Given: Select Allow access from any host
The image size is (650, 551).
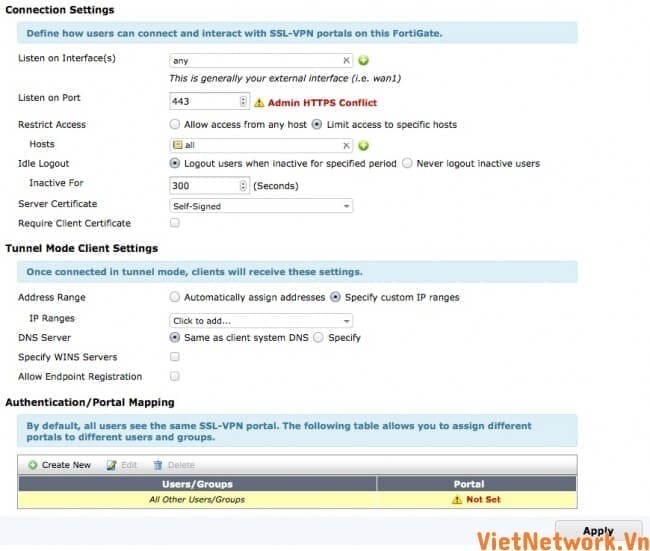Looking at the screenshot, I should click(175, 124).
